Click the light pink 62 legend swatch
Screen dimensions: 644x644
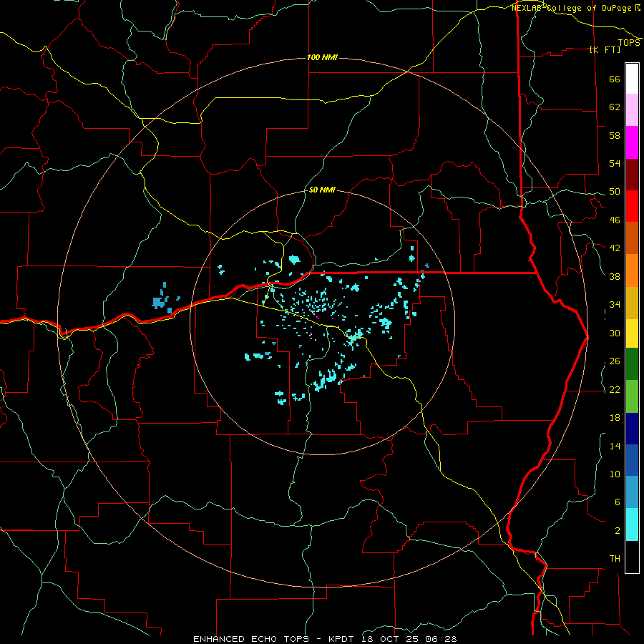coord(632,109)
